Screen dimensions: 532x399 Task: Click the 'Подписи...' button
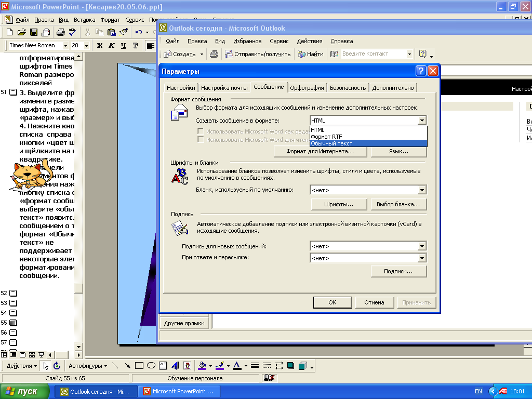398,271
